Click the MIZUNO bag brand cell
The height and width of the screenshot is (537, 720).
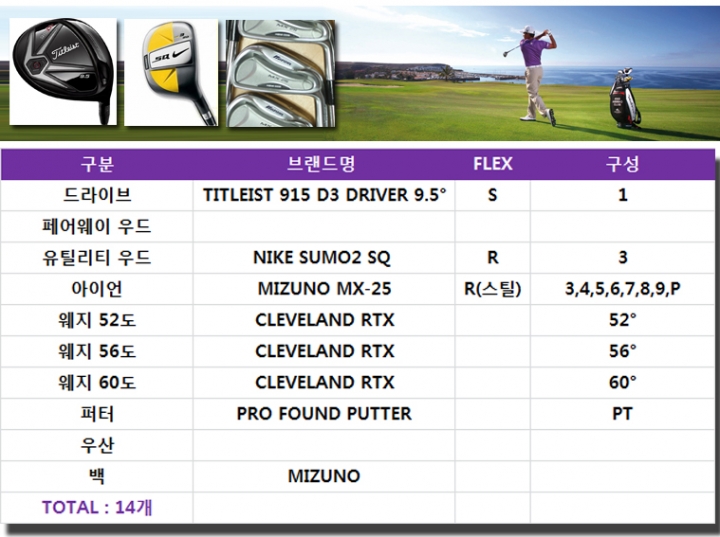[324, 476]
